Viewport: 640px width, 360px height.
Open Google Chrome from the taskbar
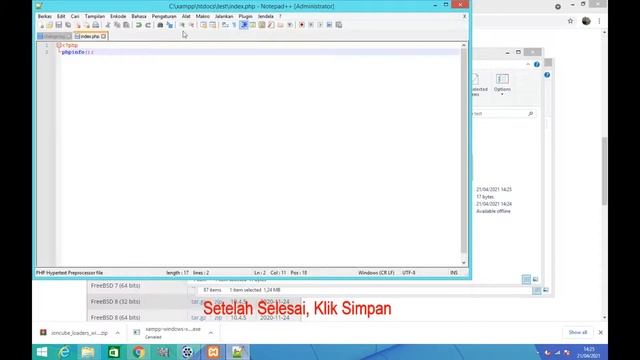139,352
